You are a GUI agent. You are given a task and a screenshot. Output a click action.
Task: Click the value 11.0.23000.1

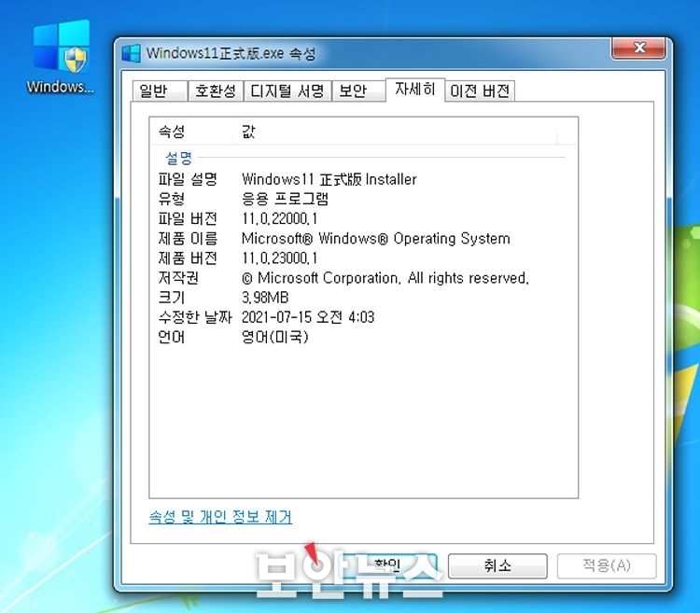coord(280,258)
